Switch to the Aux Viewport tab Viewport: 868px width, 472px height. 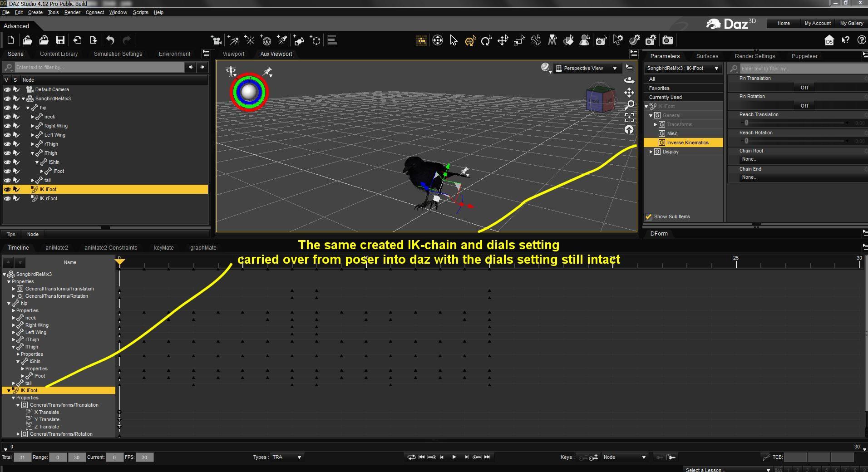(x=276, y=54)
